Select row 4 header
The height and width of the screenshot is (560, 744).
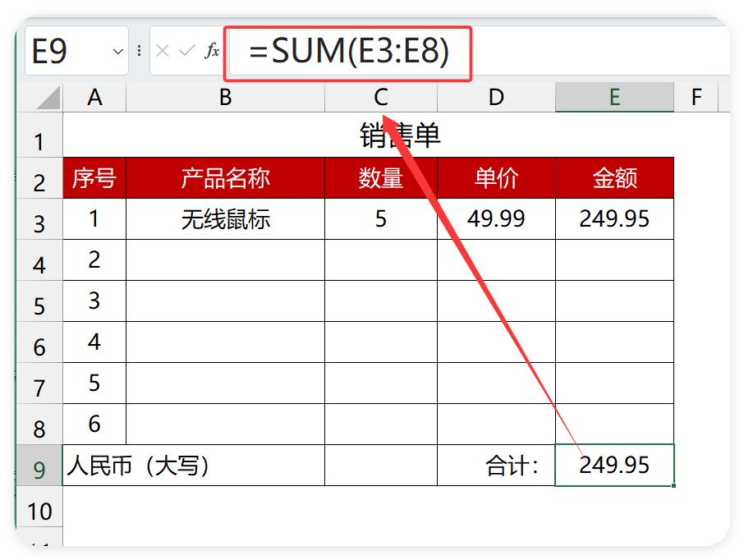coord(39,260)
